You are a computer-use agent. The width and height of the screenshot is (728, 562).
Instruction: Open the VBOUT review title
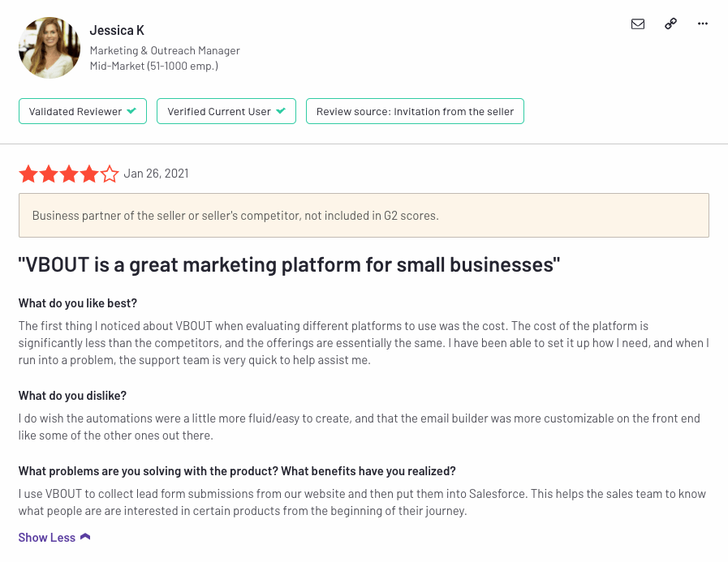tap(289, 264)
